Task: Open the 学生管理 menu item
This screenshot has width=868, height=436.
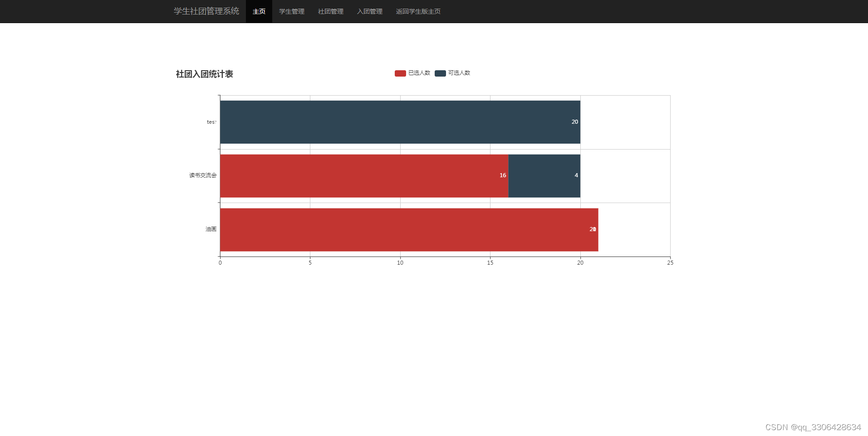Action: [292, 11]
